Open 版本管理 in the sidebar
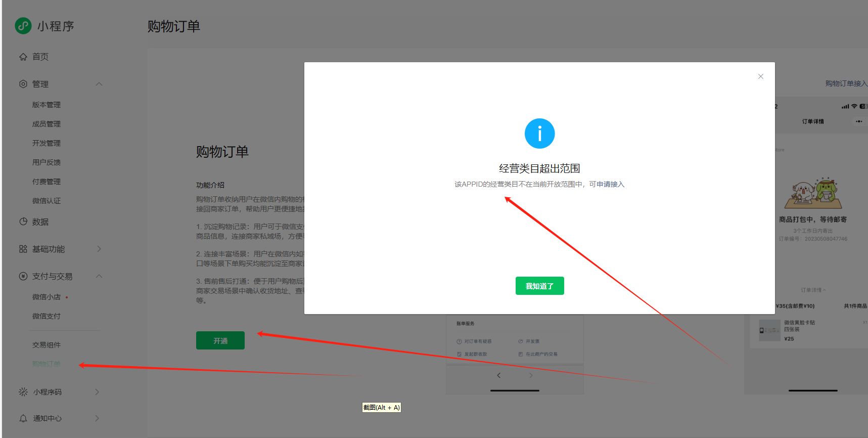This screenshot has width=868, height=438. coord(47,105)
